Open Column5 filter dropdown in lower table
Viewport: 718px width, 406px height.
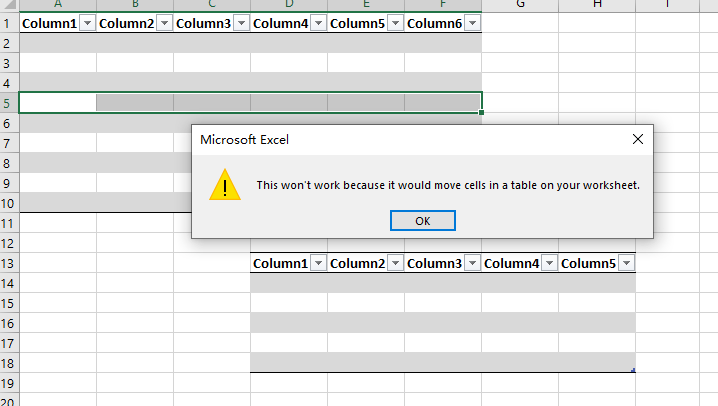click(626, 263)
